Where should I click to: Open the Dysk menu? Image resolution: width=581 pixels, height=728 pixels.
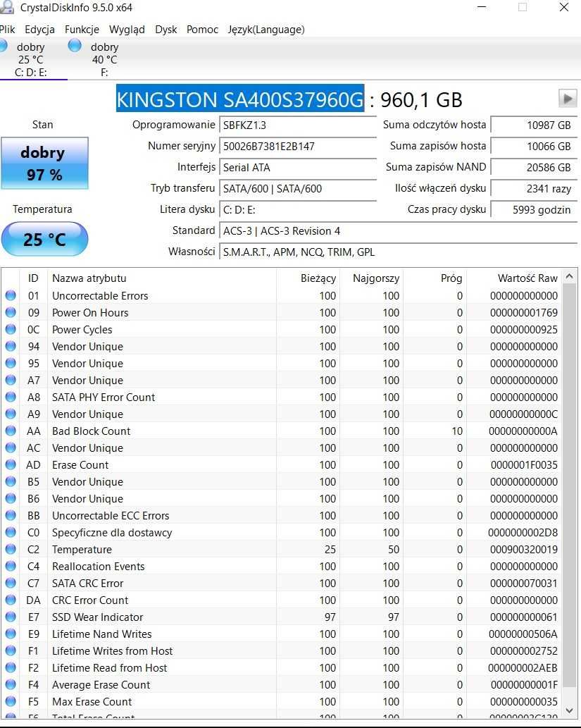165,30
